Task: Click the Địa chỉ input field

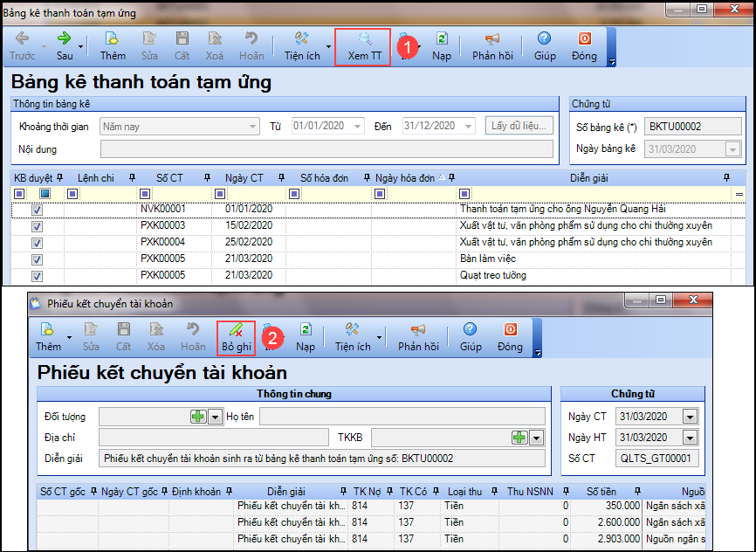Action: tap(214, 438)
